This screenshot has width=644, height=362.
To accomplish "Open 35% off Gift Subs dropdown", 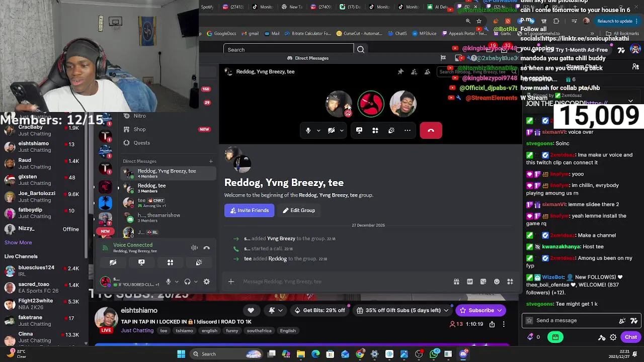I will [403, 310].
